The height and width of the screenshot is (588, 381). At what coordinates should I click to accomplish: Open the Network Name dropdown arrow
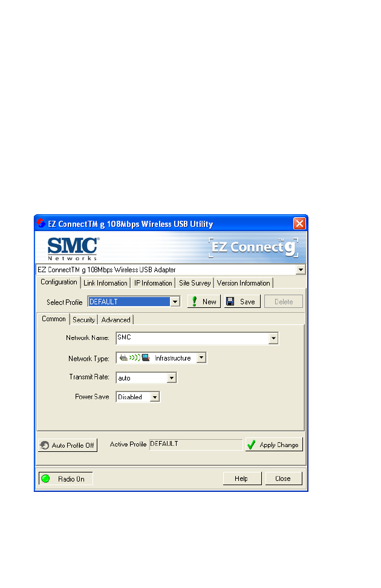tap(273, 338)
